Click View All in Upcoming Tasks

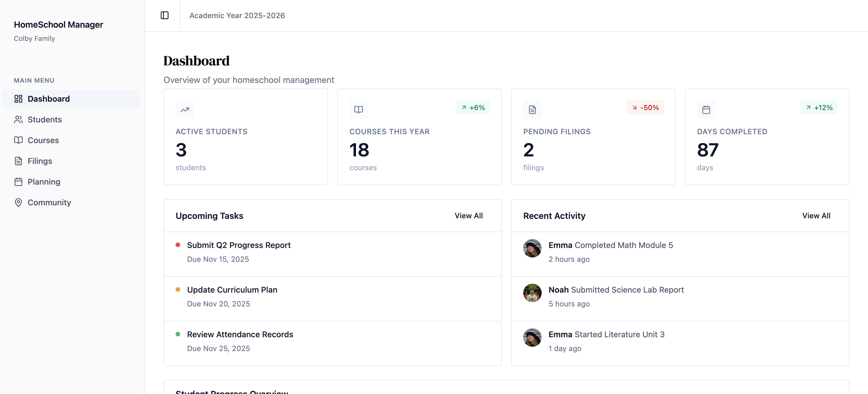[x=468, y=215]
